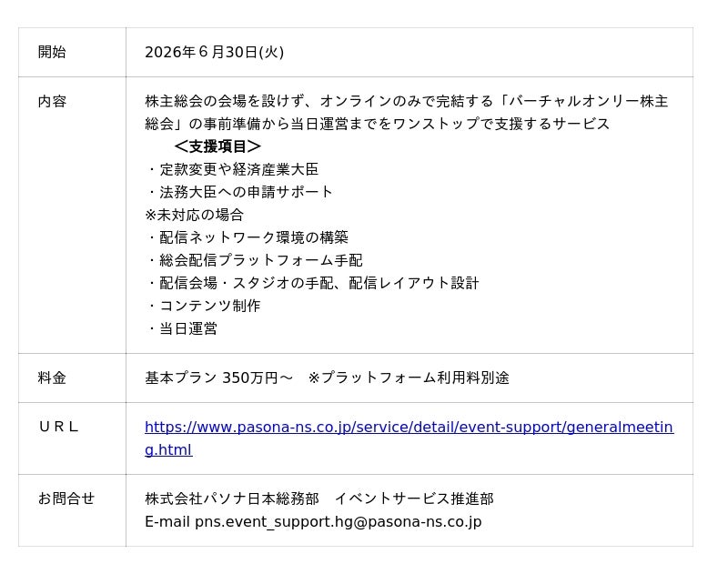
Task: Click the 総会配信プラットフォーム手配 bullet item
Action: pos(256,260)
